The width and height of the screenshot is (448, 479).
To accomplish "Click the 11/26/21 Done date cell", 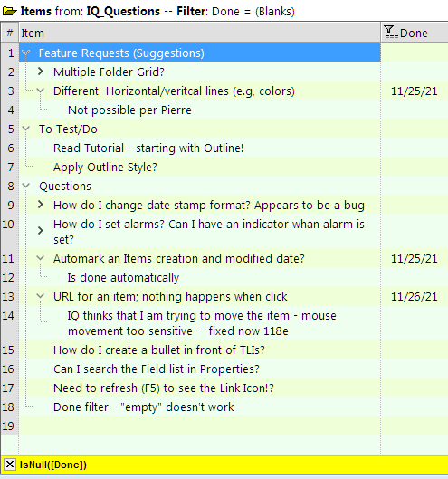I will click(415, 297).
